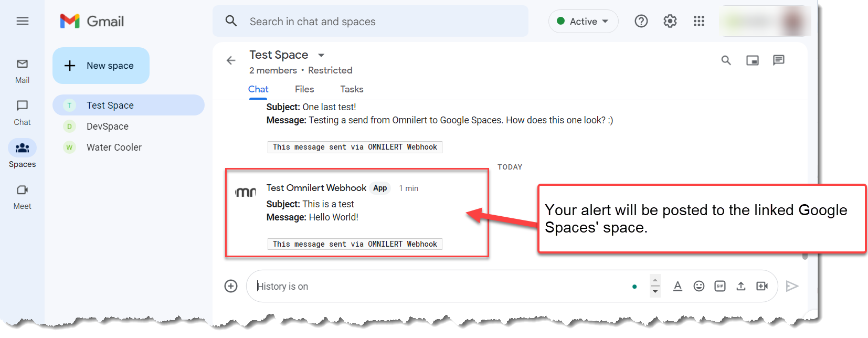The width and height of the screenshot is (868, 338).
Task: Click the up arrow of message box stepper
Action: (655, 280)
